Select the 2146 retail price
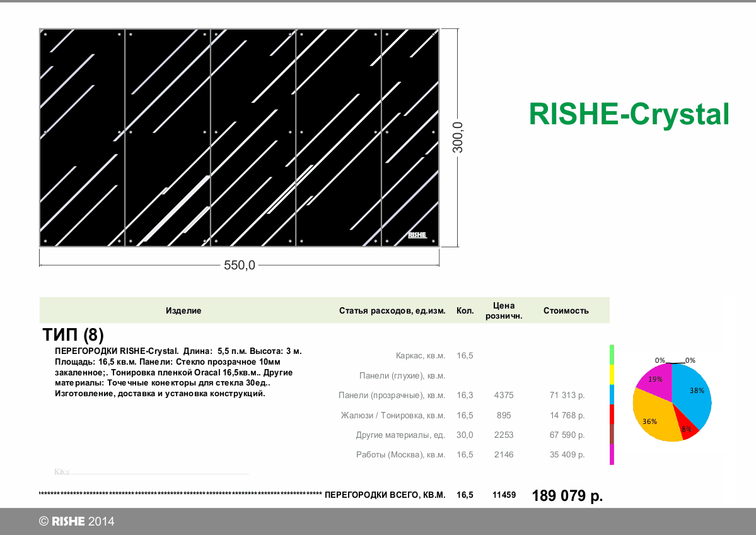The image size is (756, 535). click(x=504, y=455)
